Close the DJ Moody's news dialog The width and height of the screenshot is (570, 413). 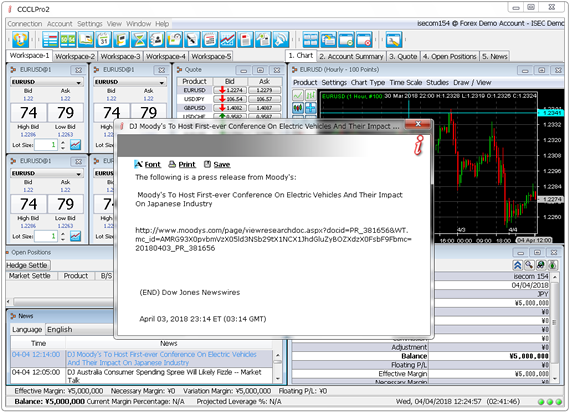418,124
